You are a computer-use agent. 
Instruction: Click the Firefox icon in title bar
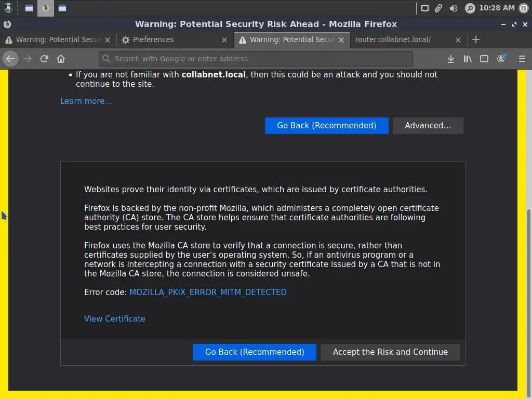(7, 24)
